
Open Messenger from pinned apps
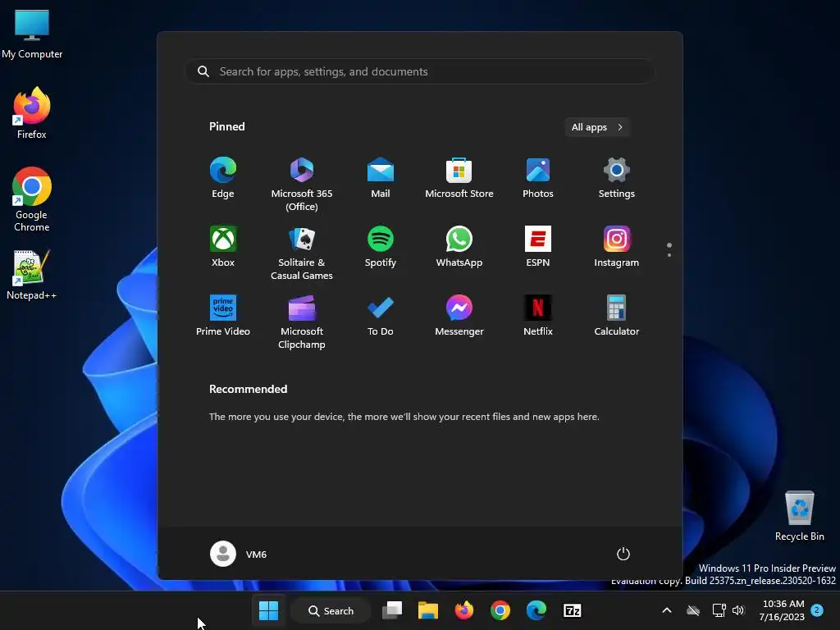pyautogui.click(x=459, y=316)
